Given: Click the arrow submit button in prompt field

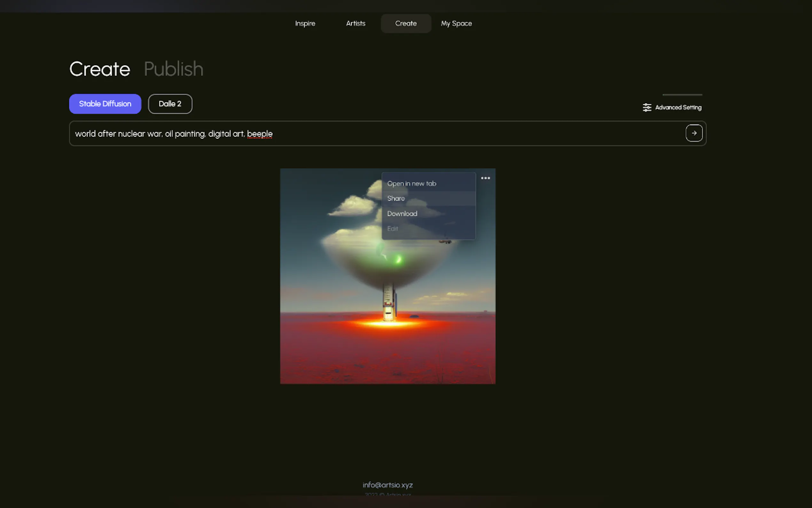Looking at the screenshot, I should click(693, 133).
